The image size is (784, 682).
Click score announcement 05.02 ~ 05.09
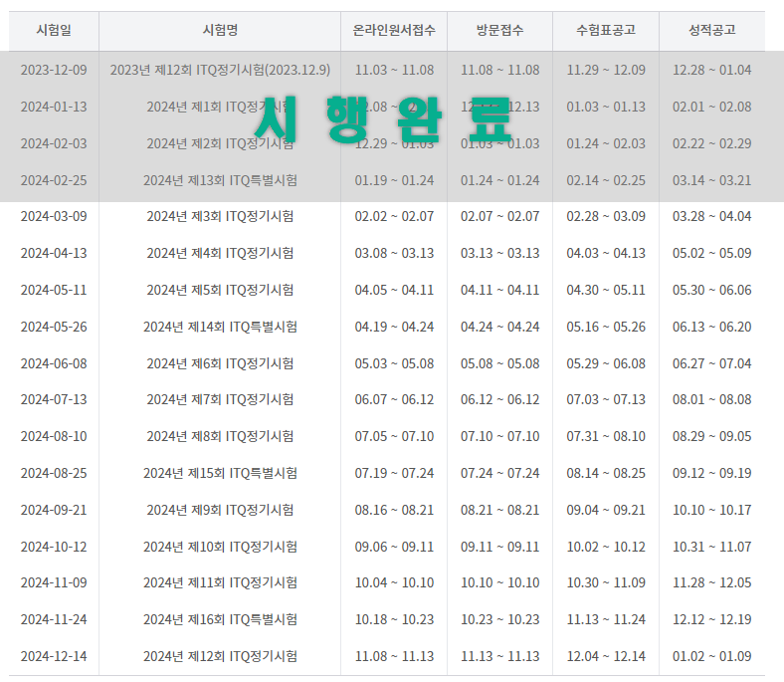pos(712,254)
